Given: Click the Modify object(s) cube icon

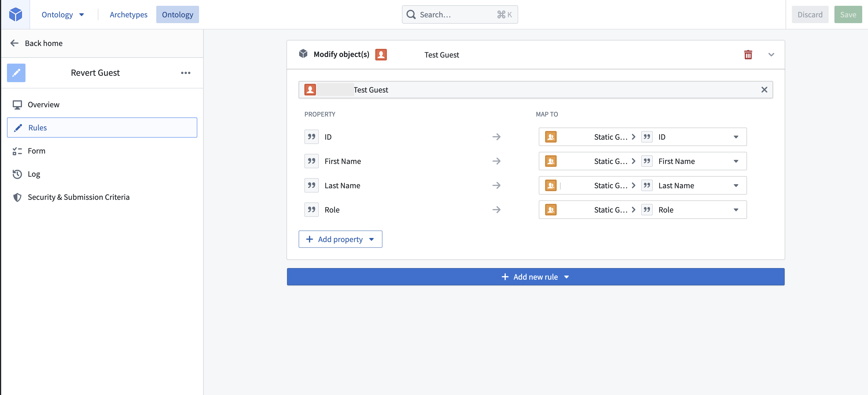Looking at the screenshot, I should 303,54.
